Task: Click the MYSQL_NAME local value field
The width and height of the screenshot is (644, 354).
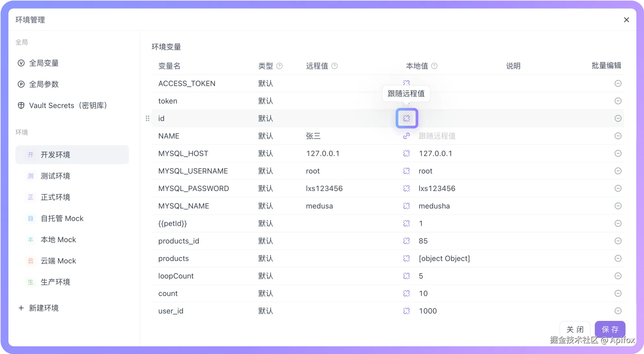Action: [434, 206]
